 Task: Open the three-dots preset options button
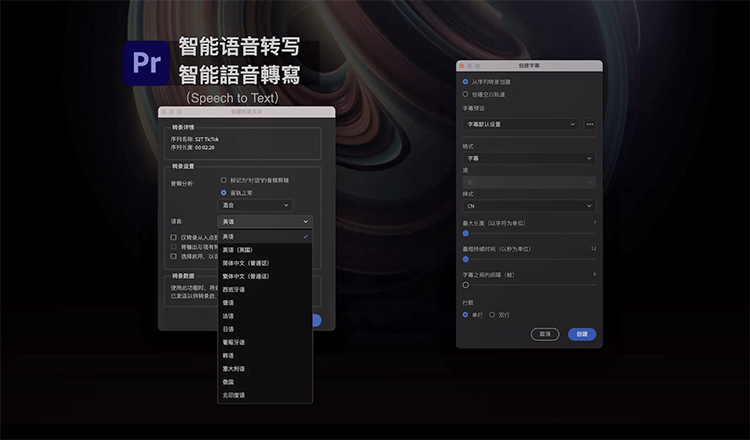click(x=590, y=124)
